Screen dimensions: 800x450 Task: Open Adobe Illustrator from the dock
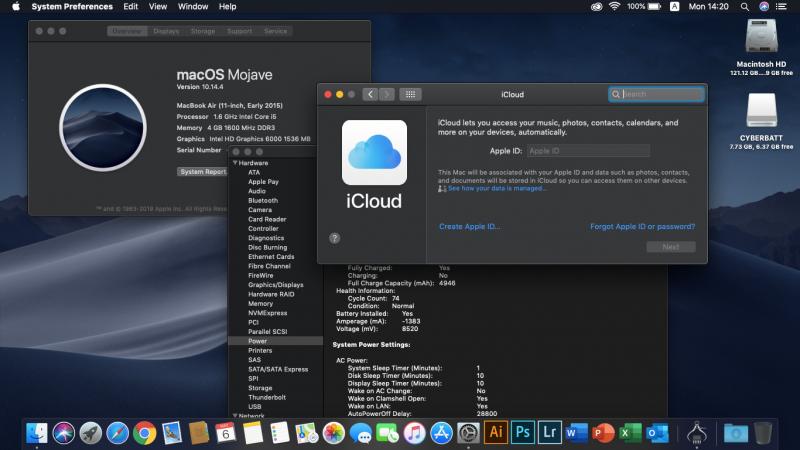(495, 432)
